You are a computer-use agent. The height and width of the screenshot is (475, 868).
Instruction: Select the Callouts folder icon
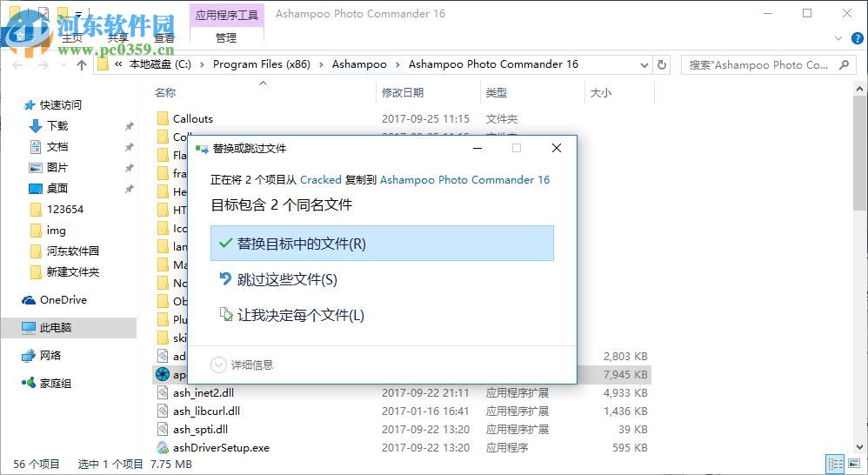coord(163,118)
